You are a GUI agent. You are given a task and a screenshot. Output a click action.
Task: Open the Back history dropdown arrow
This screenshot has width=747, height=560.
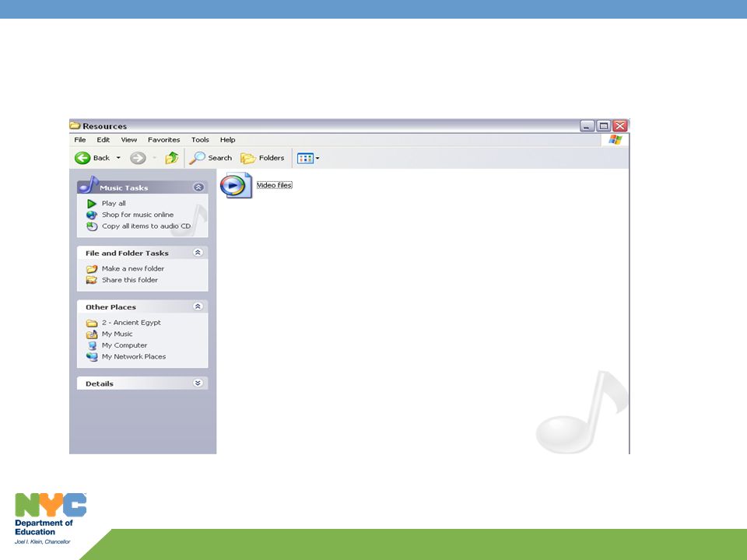(118, 158)
